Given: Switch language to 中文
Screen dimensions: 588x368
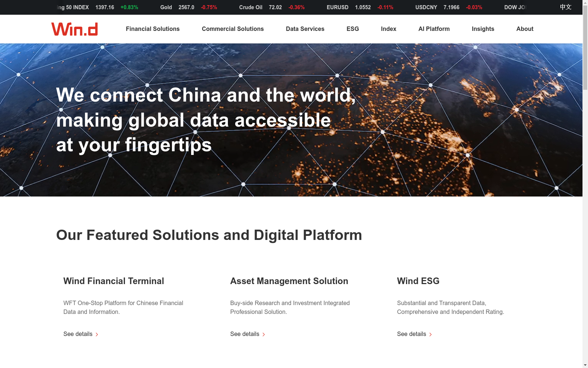Looking at the screenshot, I should point(566,7).
